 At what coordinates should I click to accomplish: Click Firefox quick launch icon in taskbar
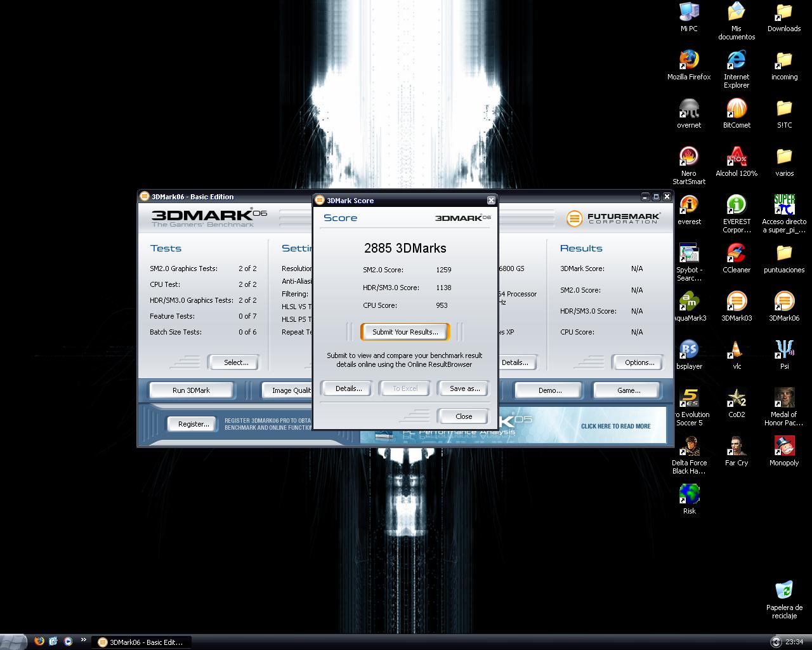tap(39, 642)
